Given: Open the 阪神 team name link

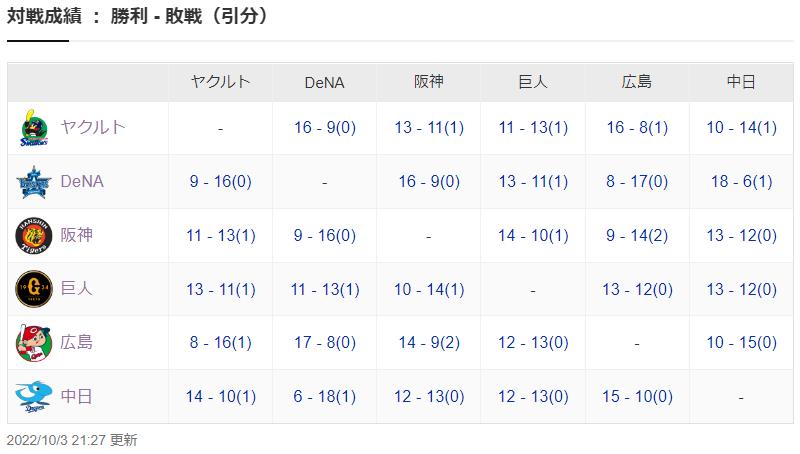Looking at the screenshot, I should [x=77, y=235].
